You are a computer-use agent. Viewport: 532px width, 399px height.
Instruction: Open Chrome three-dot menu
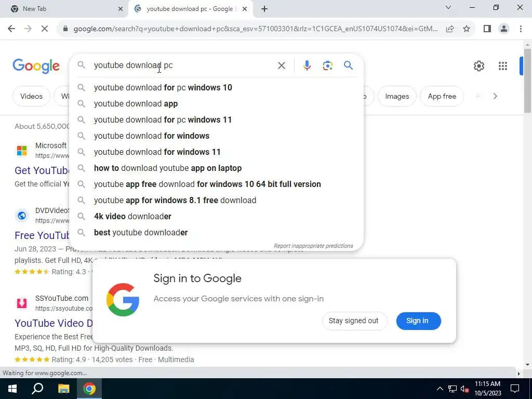click(521, 29)
